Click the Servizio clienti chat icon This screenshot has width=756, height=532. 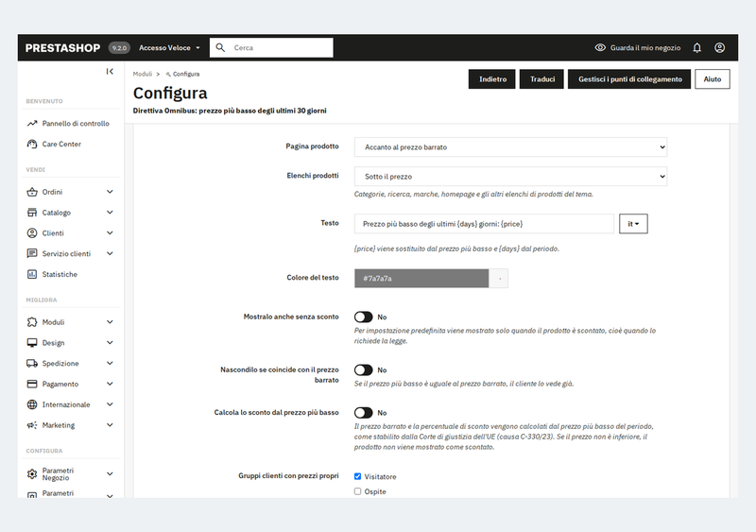[x=32, y=253]
